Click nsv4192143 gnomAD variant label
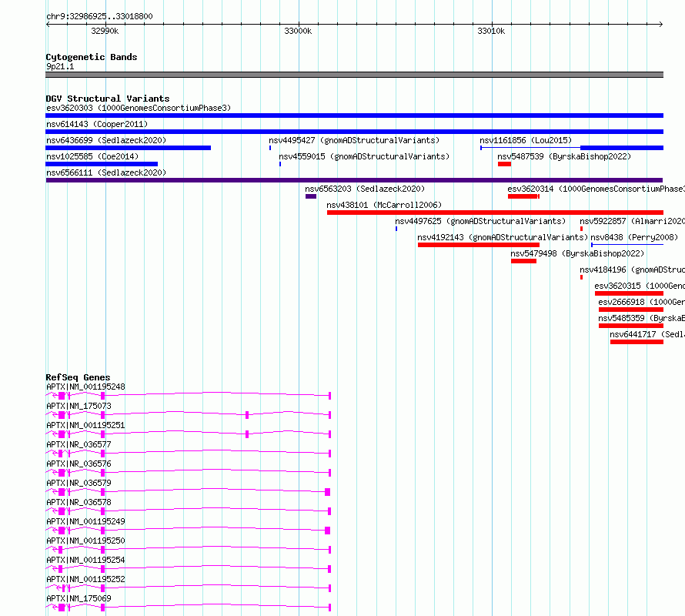Screen dimensions: 685x616 coord(503,237)
